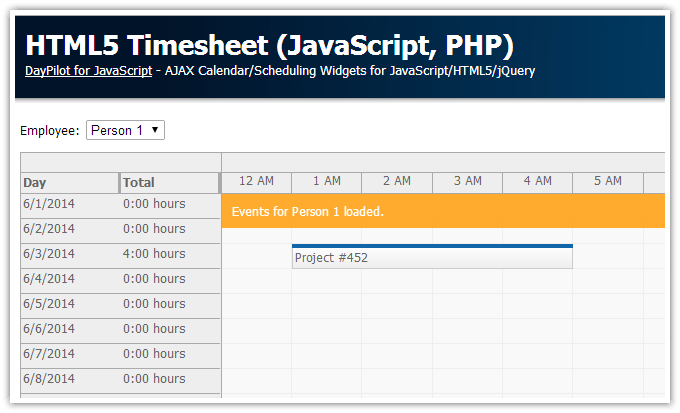Click the 12 AM time header

tap(256, 181)
